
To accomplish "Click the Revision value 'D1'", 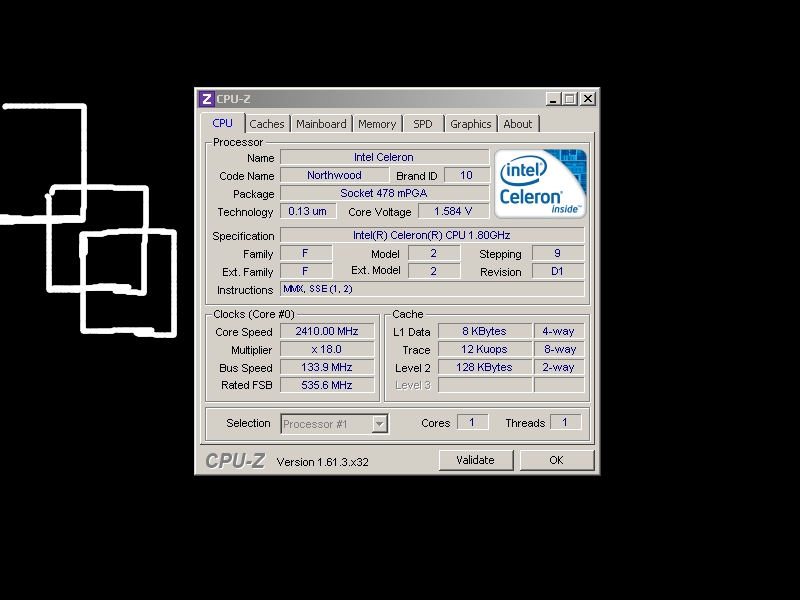I will (x=558, y=271).
